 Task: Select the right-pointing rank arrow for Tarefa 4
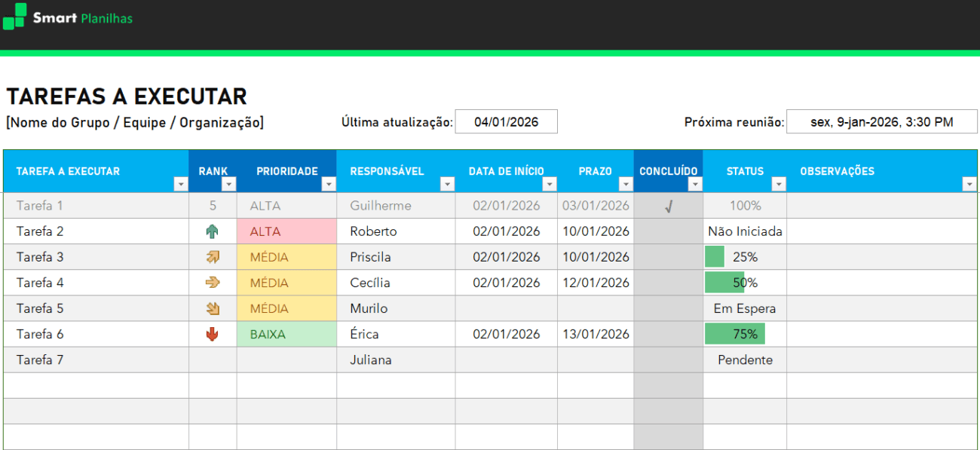tap(213, 283)
